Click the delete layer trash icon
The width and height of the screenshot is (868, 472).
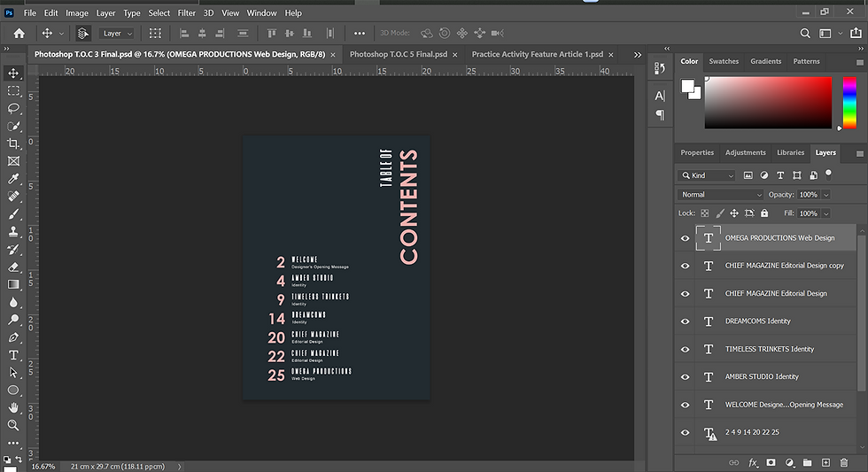coord(843,462)
